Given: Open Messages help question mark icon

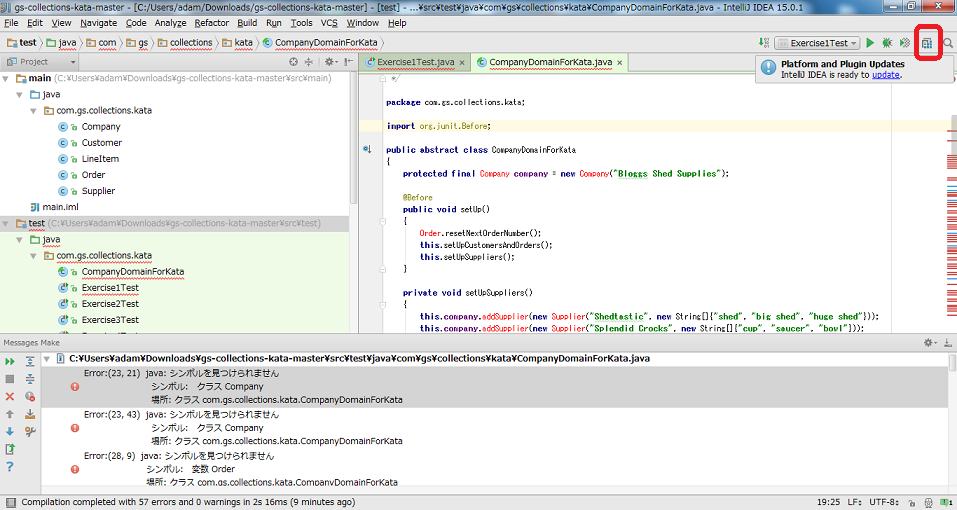Looking at the screenshot, I should pyautogui.click(x=10, y=467).
